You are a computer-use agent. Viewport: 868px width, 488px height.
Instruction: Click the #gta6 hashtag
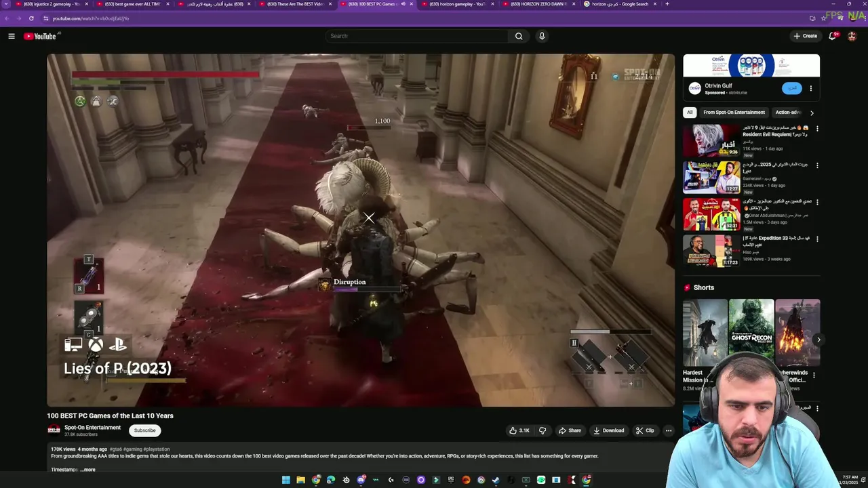pyautogui.click(x=115, y=449)
